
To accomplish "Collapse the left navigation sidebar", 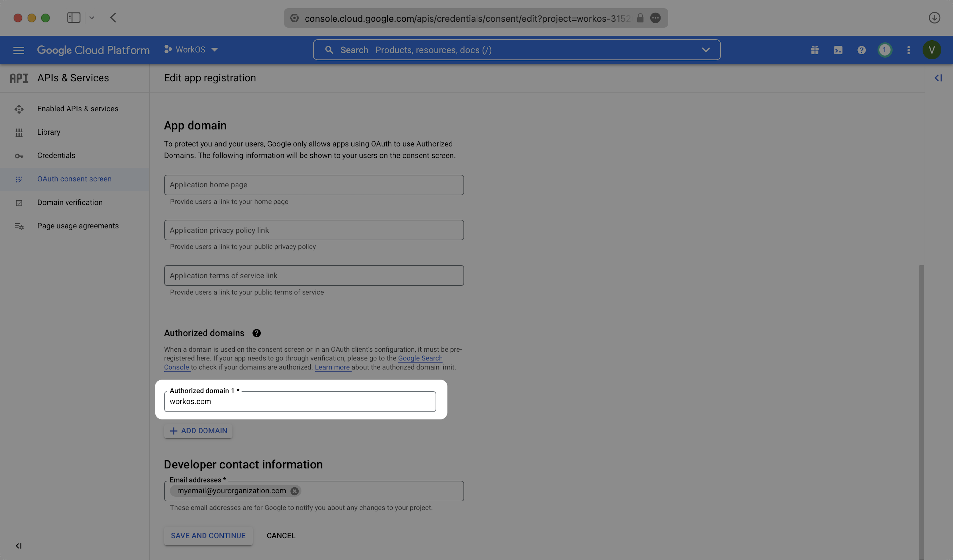I will 19,546.
